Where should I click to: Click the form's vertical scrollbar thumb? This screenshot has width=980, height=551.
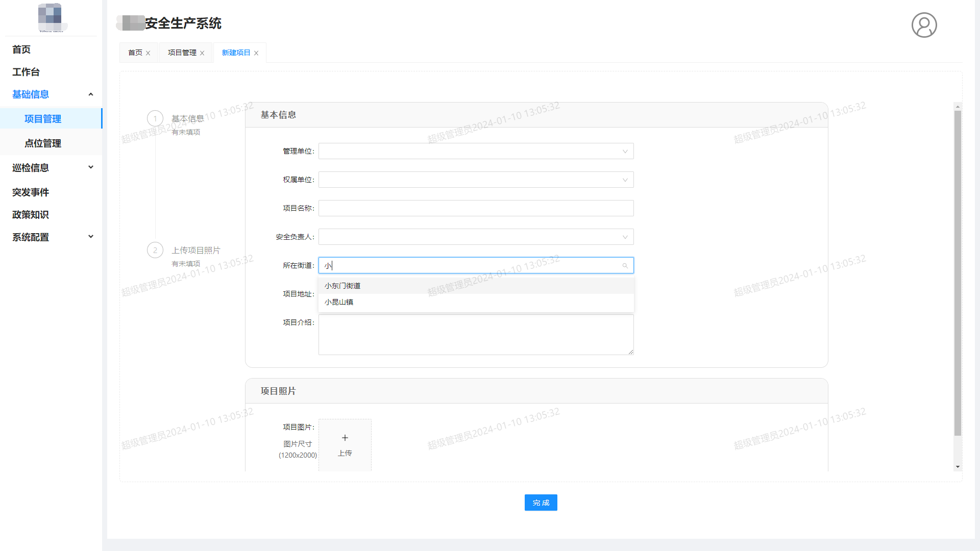tap(958, 273)
